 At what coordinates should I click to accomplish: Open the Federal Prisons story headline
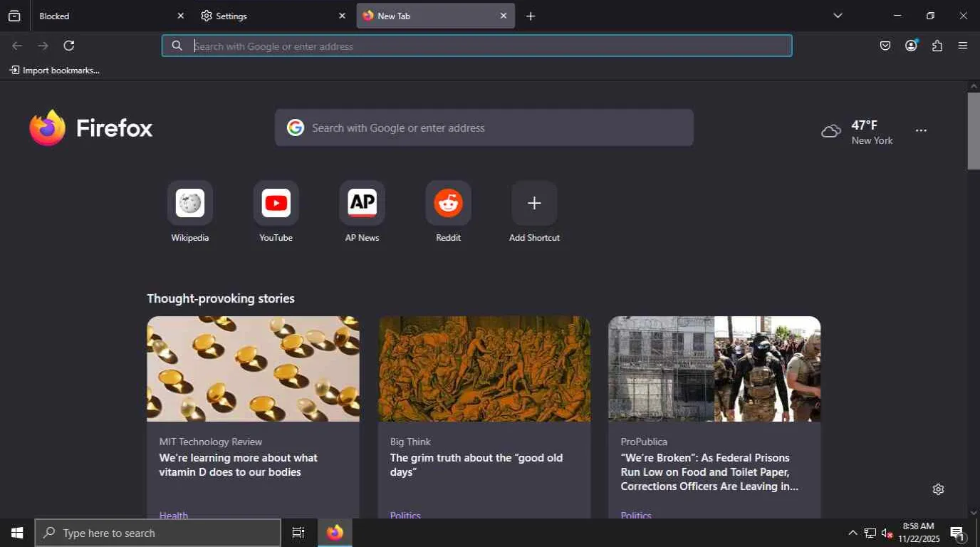coord(709,472)
